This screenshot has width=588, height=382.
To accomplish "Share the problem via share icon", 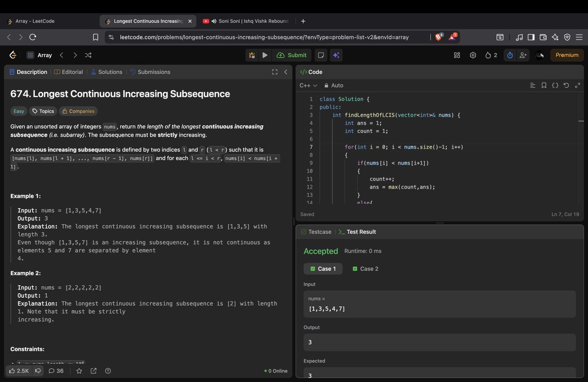I will click(94, 371).
